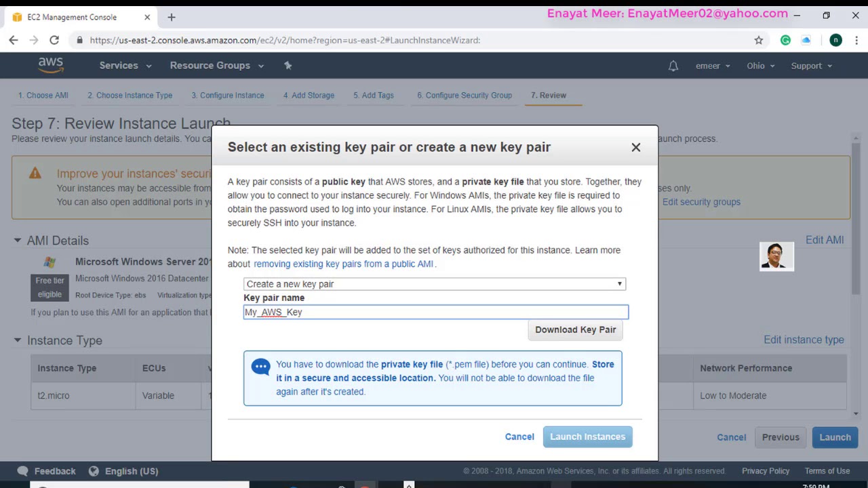Open the Services menu

[x=125, y=65]
